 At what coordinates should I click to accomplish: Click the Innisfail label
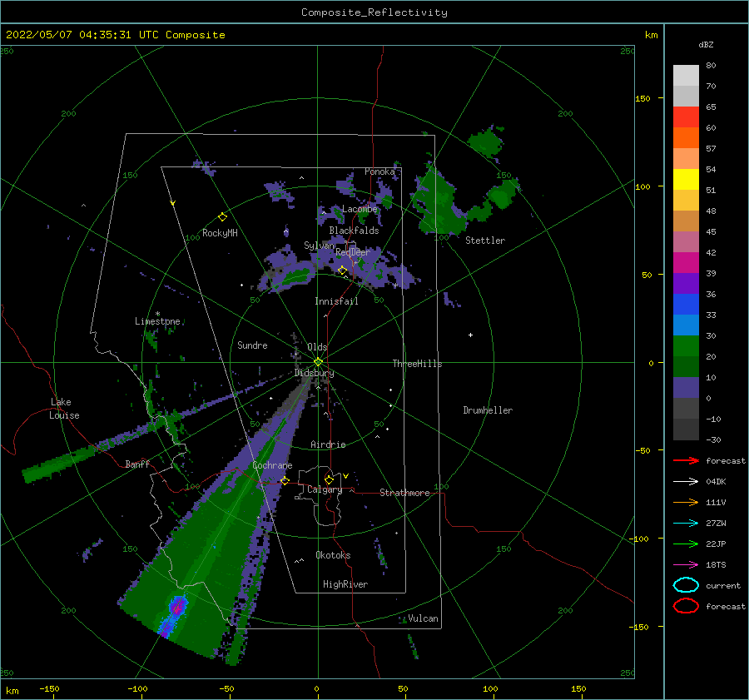click(x=336, y=301)
